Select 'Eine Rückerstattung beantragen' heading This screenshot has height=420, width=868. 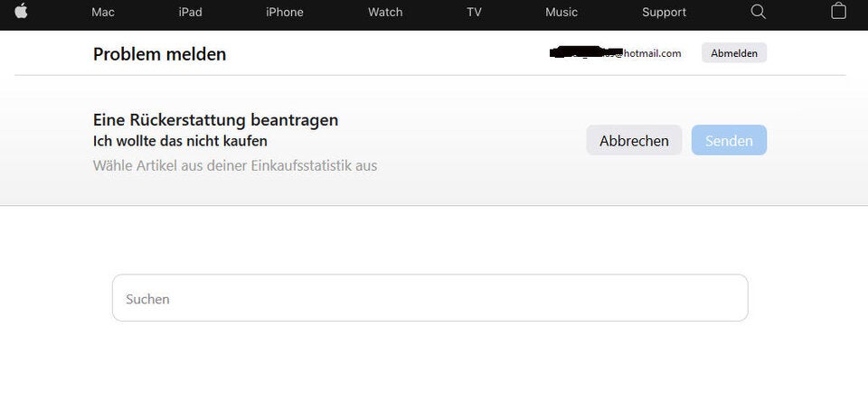[215, 120]
